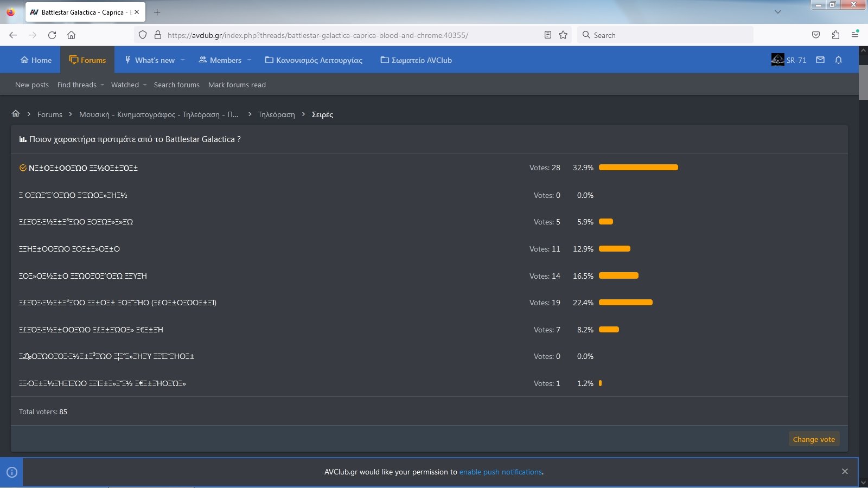Image resolution: width=868 pixels, height=488 pixels.
Task: Click the 32.9% poll result bar
Action: pyautogui.click(x=639, y=168)
